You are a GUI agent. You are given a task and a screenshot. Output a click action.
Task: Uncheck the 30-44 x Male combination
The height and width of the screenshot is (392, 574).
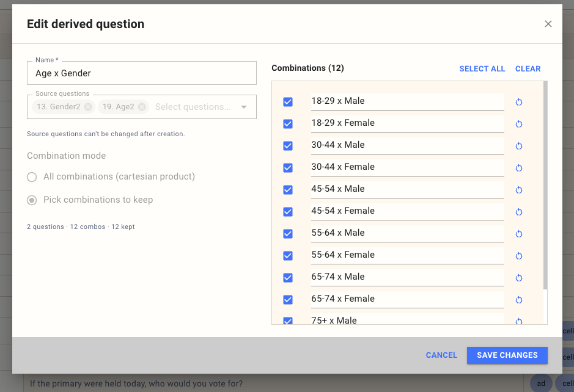tap(288, 145)
